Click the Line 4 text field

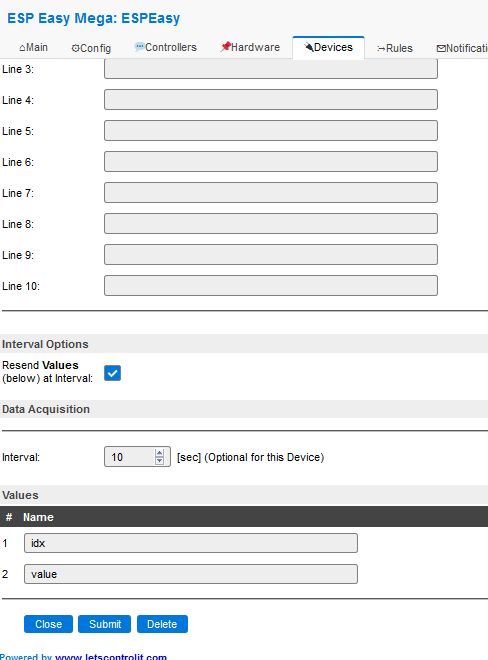tap(271, 99)
